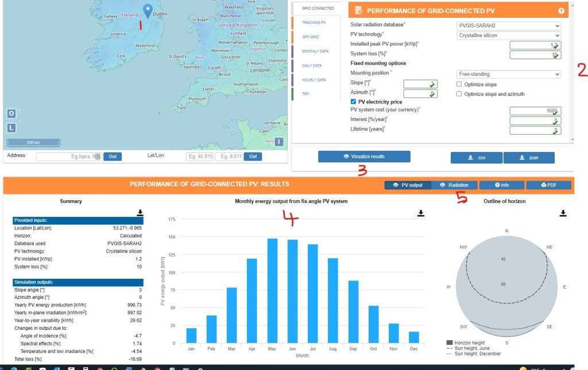The height and width of the screenshot is (370, 588).
Task: Click the map-picker icon beside the Slope field
Action: pyautogui.click(x=432, y=83)
